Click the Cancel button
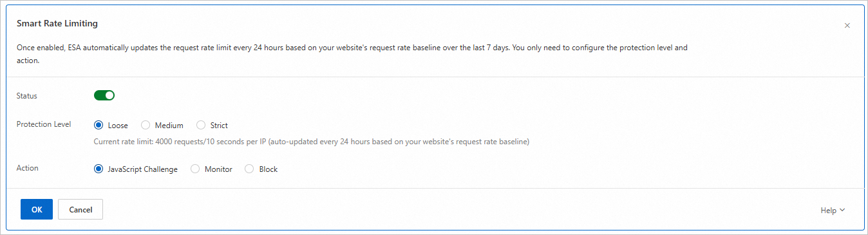The width and height of the screenshot is (868, 235). [x=80, y=209]
